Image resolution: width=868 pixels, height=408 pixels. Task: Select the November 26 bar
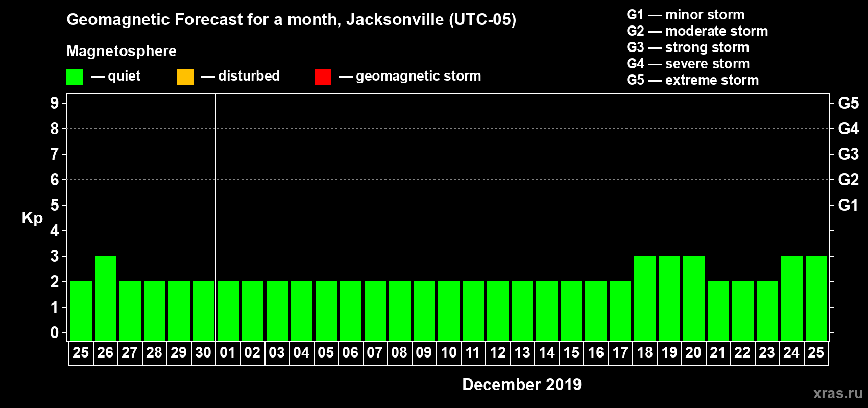click(106, 298)
